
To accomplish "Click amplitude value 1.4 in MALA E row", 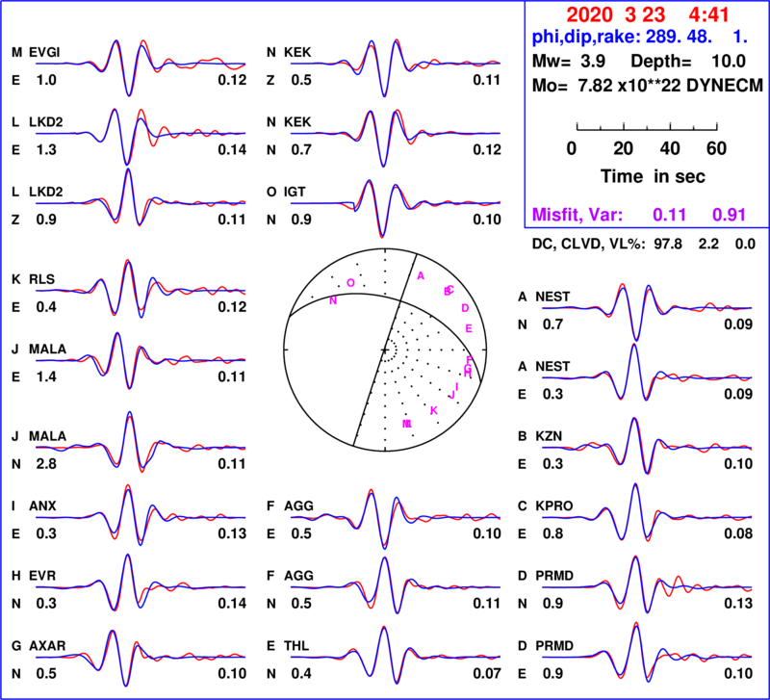I will [x=46, y=376].
